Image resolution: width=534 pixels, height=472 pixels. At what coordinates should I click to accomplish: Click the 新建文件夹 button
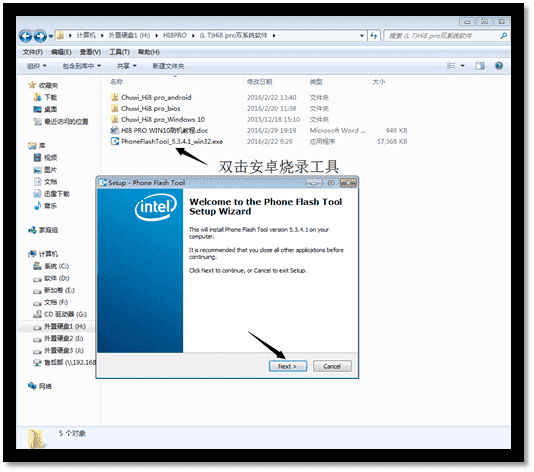(x=168, y=66)
